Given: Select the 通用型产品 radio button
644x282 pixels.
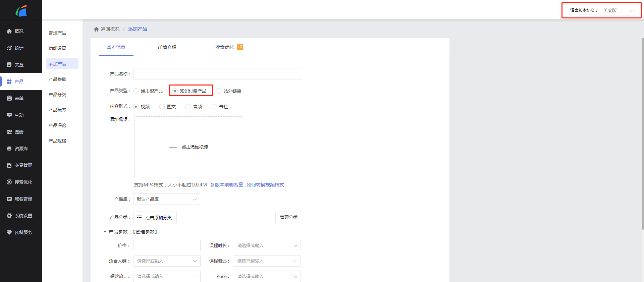Looking at the screenshot, I should point(136,91).
